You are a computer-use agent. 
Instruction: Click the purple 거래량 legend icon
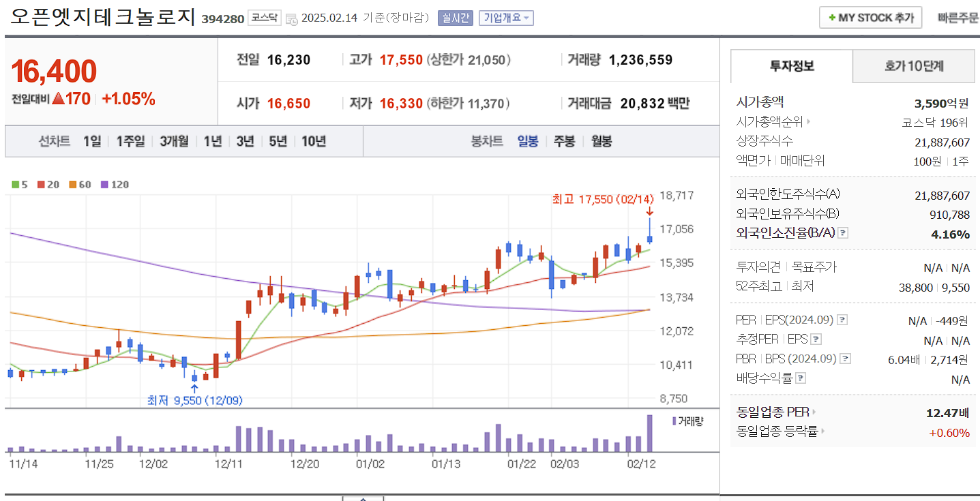674,421
